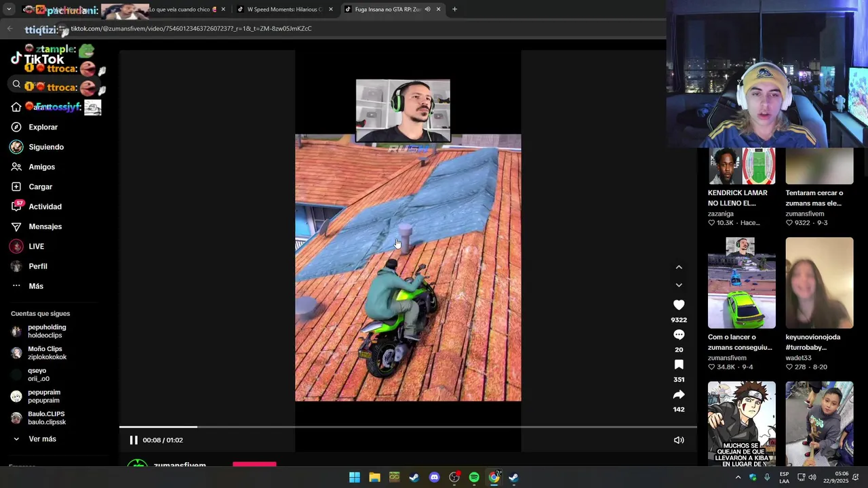Mute the video with the volume icon
The width and height of the screenshot is (868, 488).
click(679, 440)
